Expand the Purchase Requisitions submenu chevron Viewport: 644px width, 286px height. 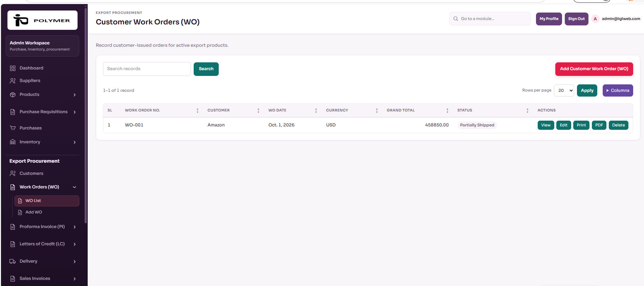[74, 112]
